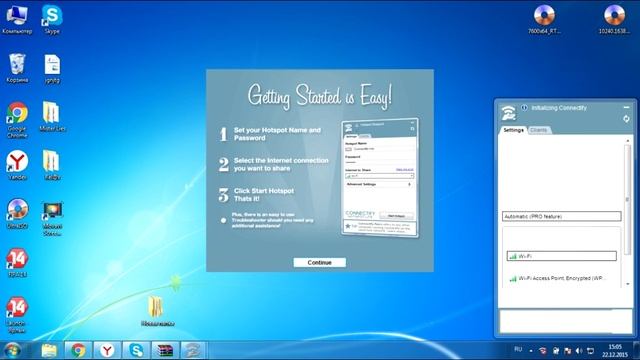Click the Connectify scrollbar thumb
Image resolution: width=640 pixels, height=360 pixels.
point(628,199)
